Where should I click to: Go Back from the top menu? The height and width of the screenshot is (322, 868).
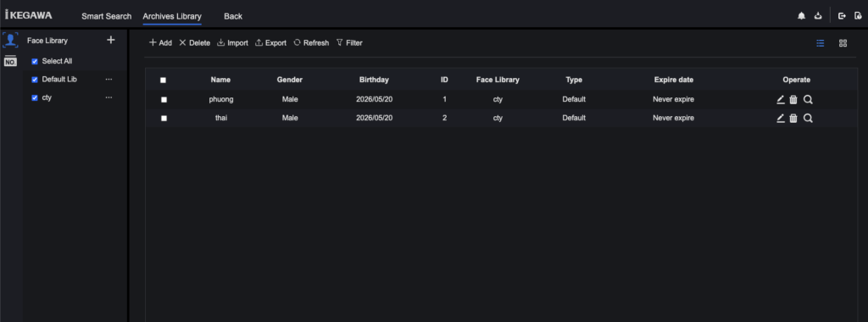coord(233,16)
